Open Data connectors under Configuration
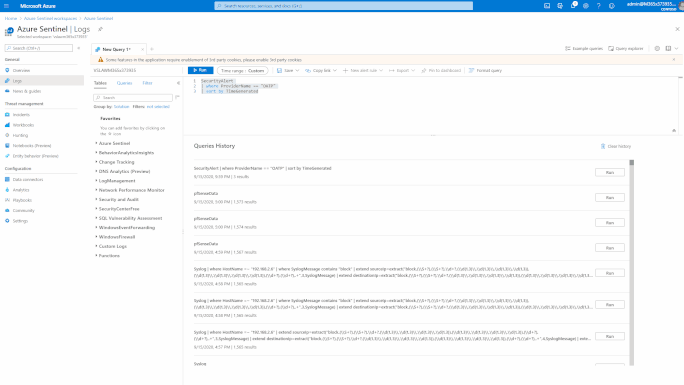The image size is (684, 385). pos(27,180)
